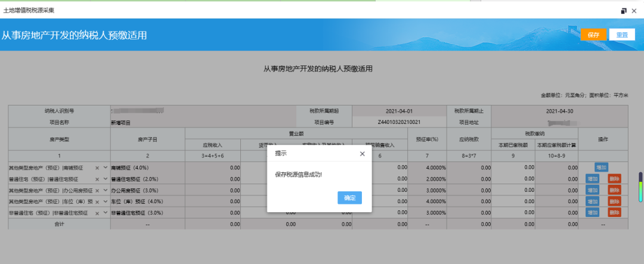The image size is (644, 264).
Task: Click 增加 in the 商铺预征 row
Action: (x=601, y=167)
